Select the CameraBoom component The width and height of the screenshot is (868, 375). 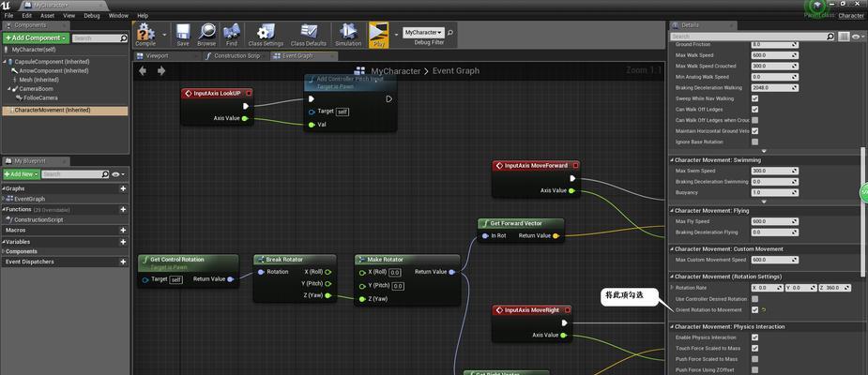[x=36, y=88]
